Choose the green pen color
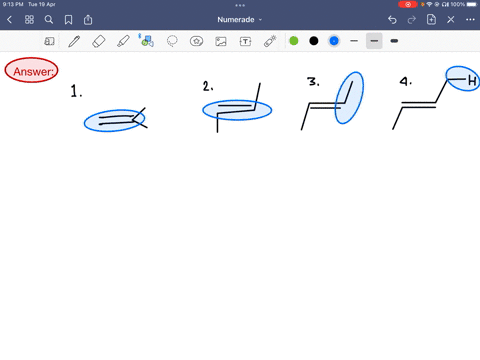Image resolution: width=480 pixels, height=360 pixels. [x=294, y=41]
